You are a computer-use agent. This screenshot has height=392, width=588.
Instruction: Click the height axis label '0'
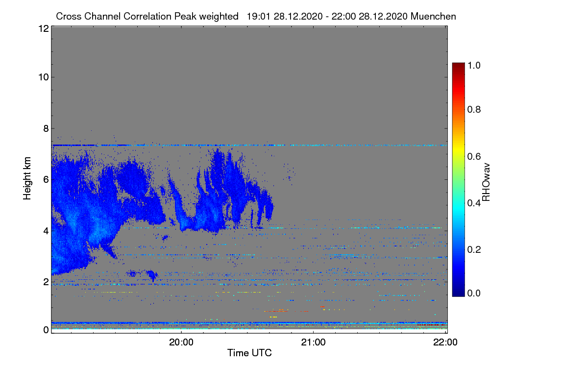click(46, 330)
